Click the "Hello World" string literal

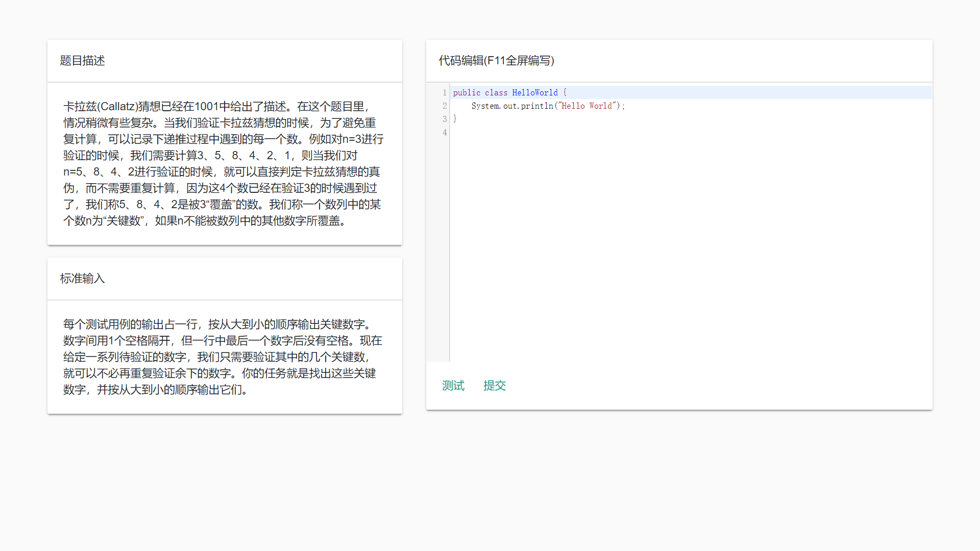(x=586, y=106)
